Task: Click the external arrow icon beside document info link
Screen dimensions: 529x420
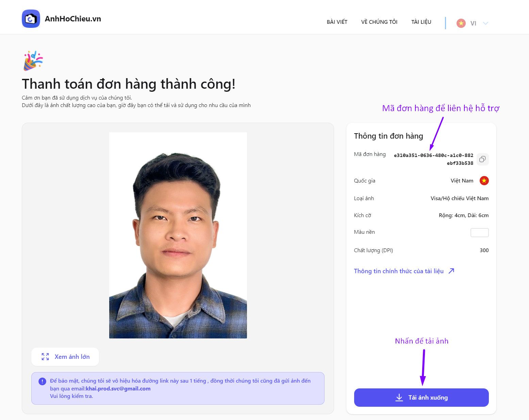Action: click(451, 271)
